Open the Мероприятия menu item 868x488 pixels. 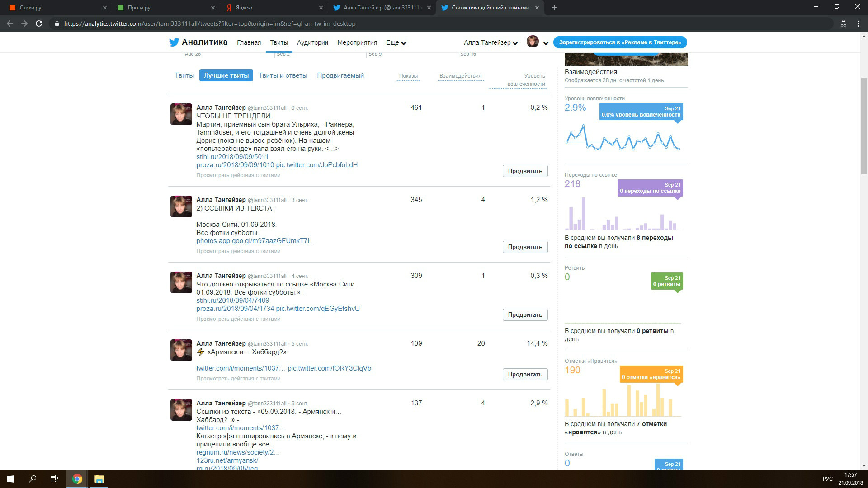coord(357,42)
